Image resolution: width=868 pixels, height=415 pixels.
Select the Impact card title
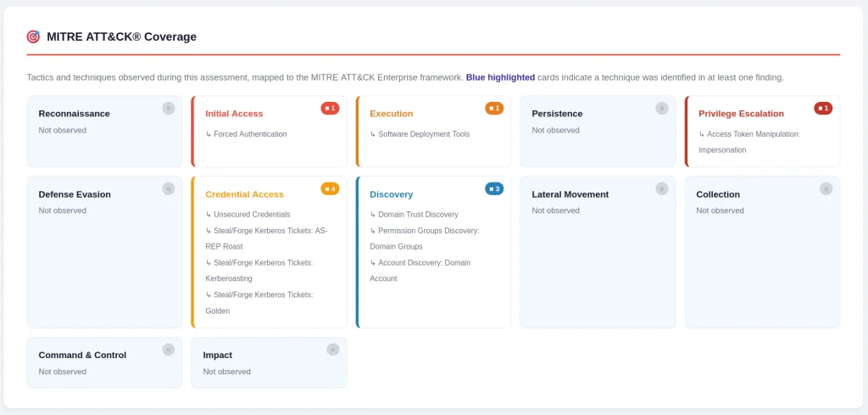pos(218,355)
